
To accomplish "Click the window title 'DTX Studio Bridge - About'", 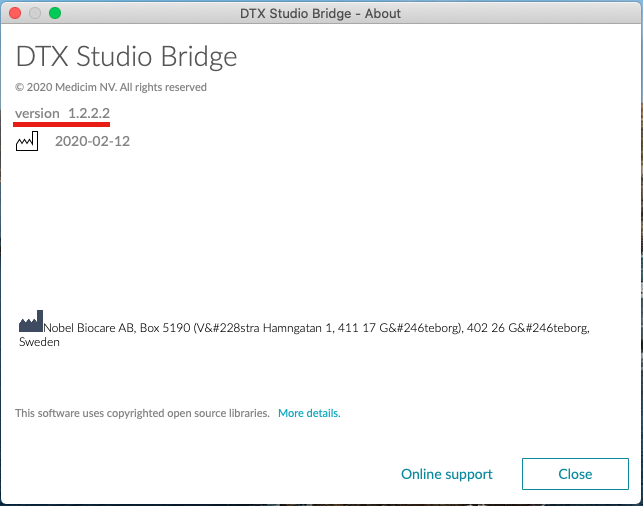I will point(321,13).
